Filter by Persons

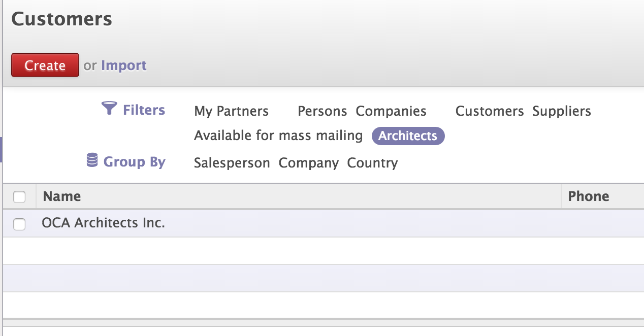[322, 111]
